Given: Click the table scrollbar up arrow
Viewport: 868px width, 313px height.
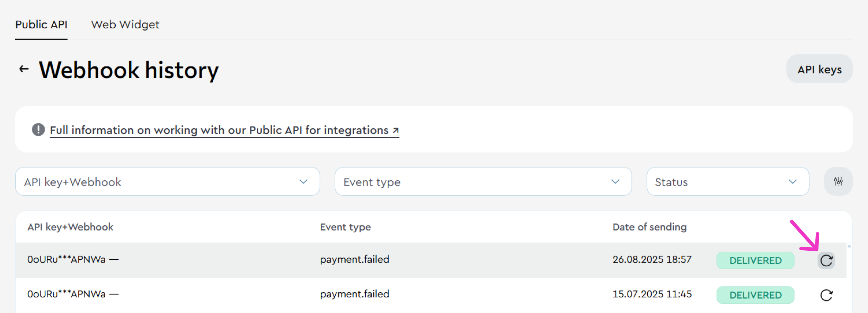Looking at the screenshot, I should [849, 246].
